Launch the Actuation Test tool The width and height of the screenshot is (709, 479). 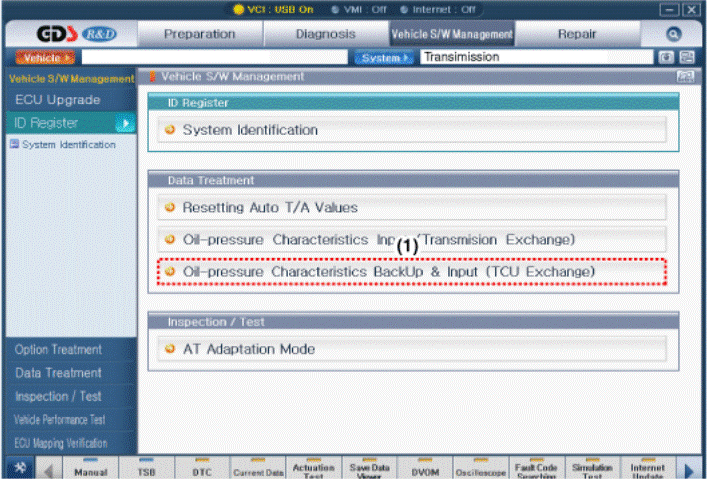click(x=313, y=468)
